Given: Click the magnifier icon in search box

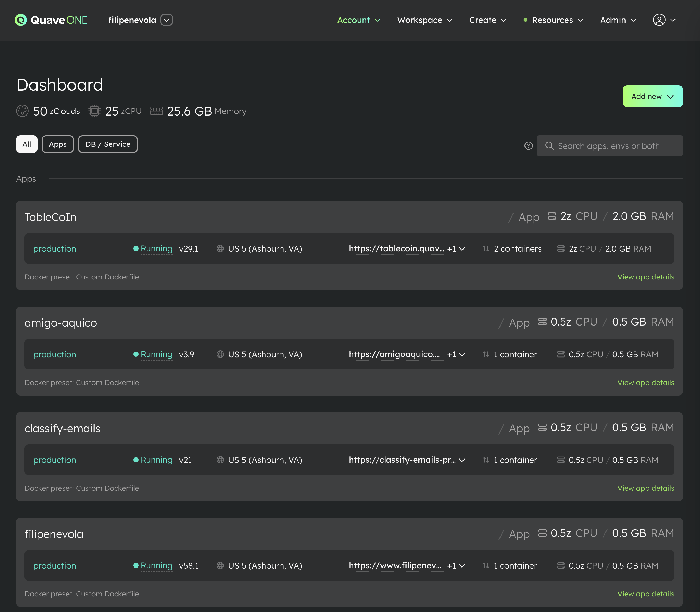Looking at the screenshot, I should (549, 146).
